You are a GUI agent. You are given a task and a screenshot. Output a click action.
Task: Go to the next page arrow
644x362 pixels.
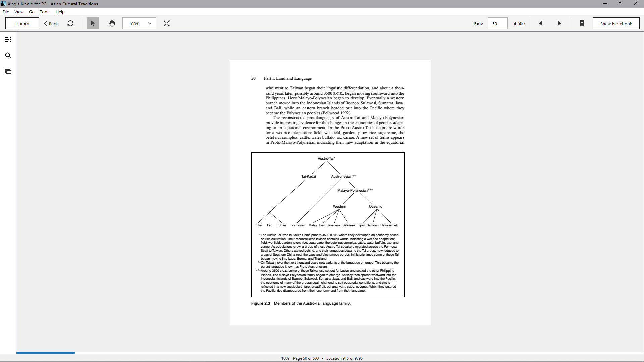(559, 23)
